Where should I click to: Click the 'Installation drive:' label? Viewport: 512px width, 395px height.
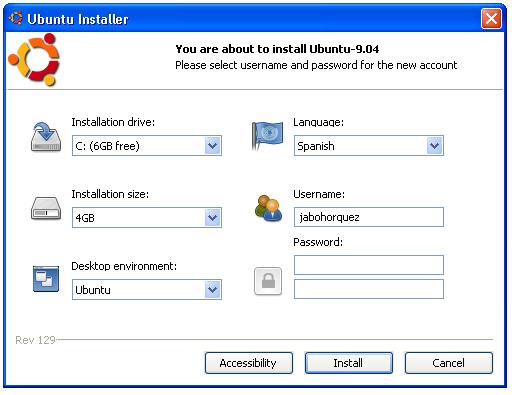[113, 122]
